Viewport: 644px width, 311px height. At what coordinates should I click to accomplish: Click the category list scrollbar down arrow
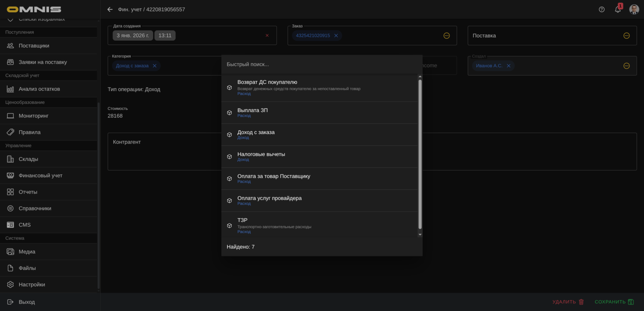[x=419, y=234]
